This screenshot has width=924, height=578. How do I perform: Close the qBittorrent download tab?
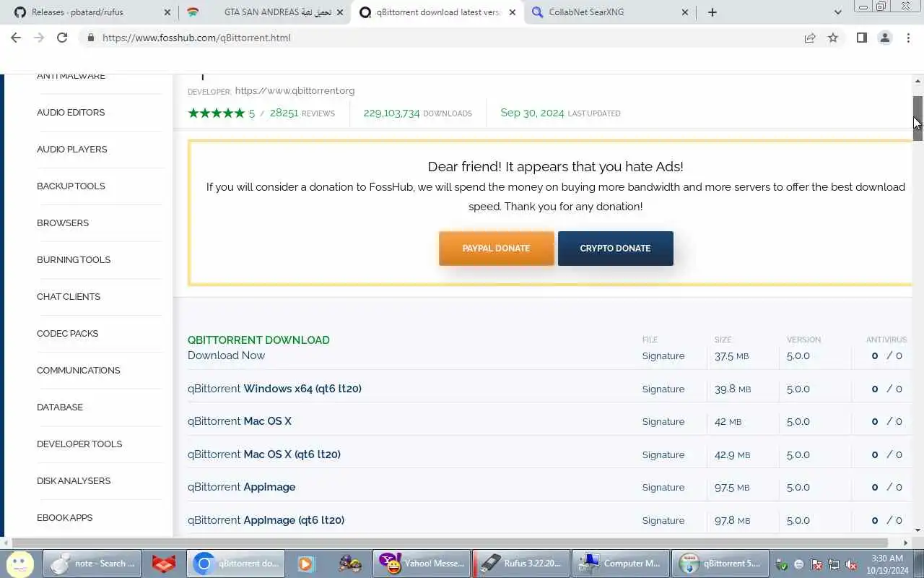(513, 12)
